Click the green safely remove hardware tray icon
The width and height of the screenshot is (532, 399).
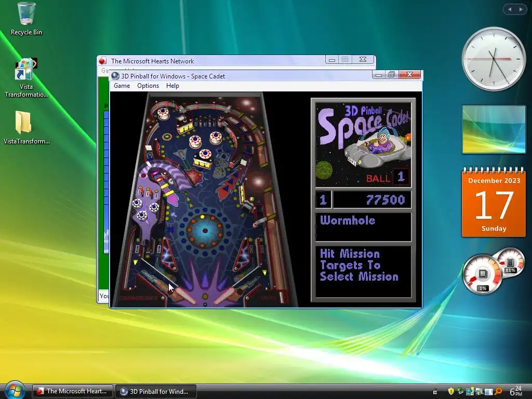pos(460,391)
